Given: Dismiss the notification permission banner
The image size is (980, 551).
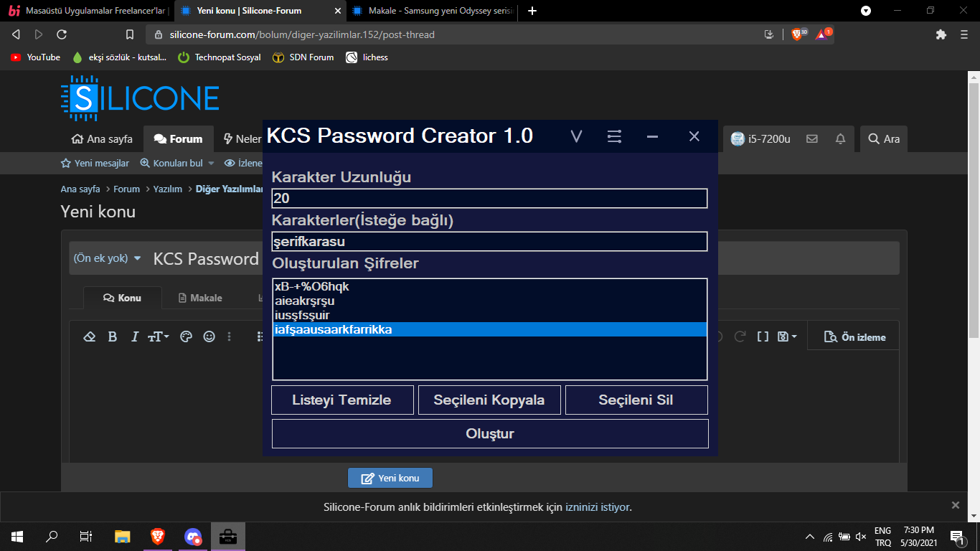Looking at the screenshot, I should [955, 505].
